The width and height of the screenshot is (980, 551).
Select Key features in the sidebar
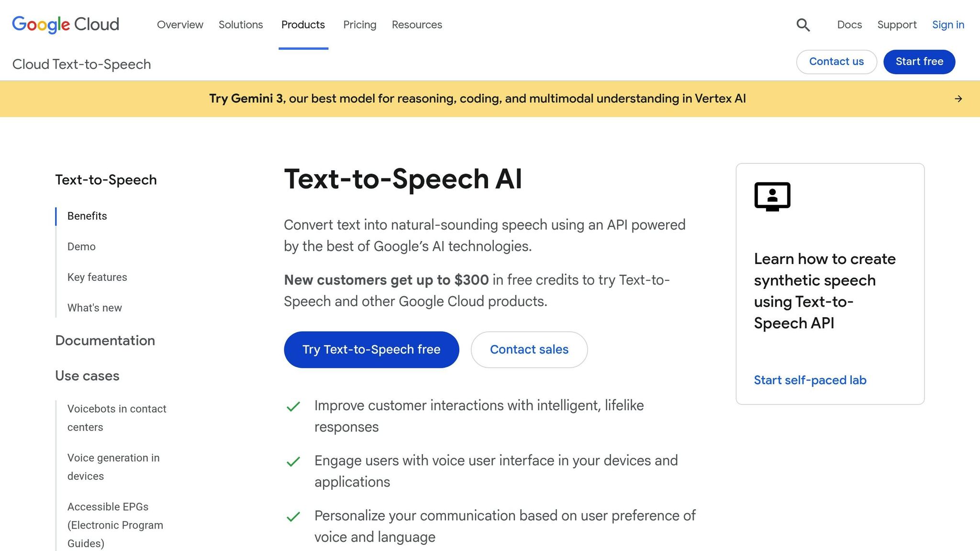pos(97,277)
